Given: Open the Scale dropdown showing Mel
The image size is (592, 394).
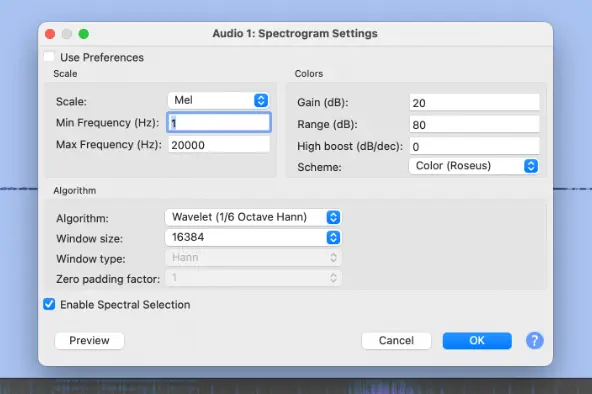Looking at the screenshot, I should pos(218,100).
